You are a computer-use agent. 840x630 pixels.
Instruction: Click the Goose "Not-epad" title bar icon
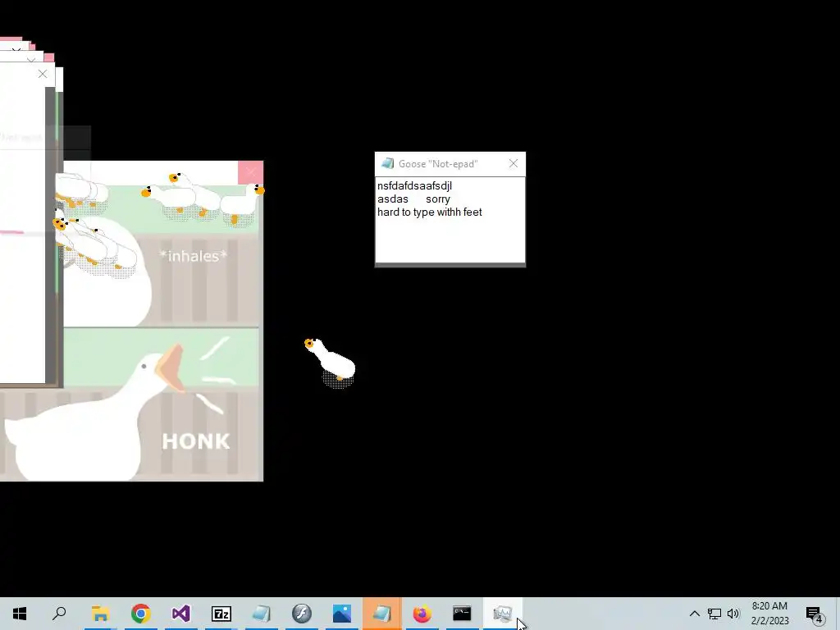pyautogui.click(x=387, y=164)
